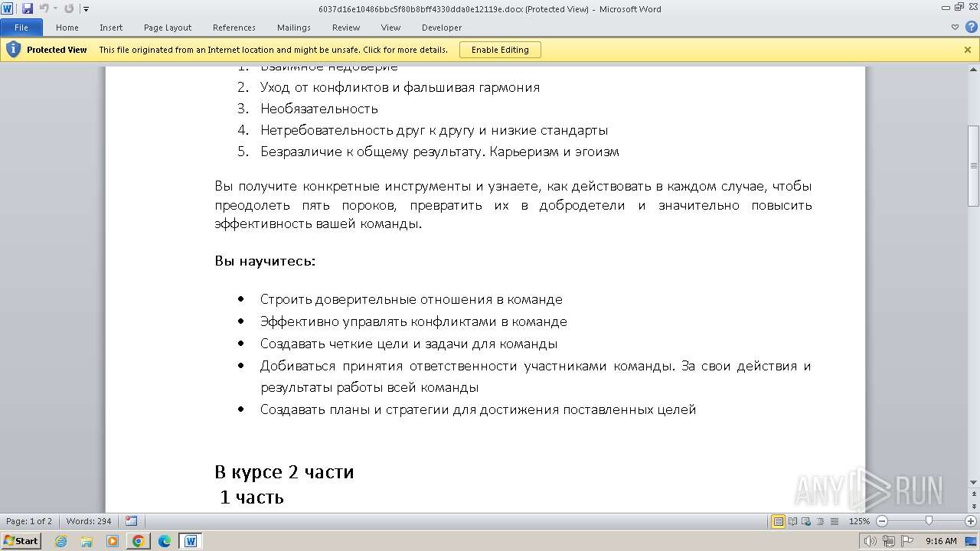Launch Internet Explorer from taskbar

pyautogui.click(x=61, y=541)
